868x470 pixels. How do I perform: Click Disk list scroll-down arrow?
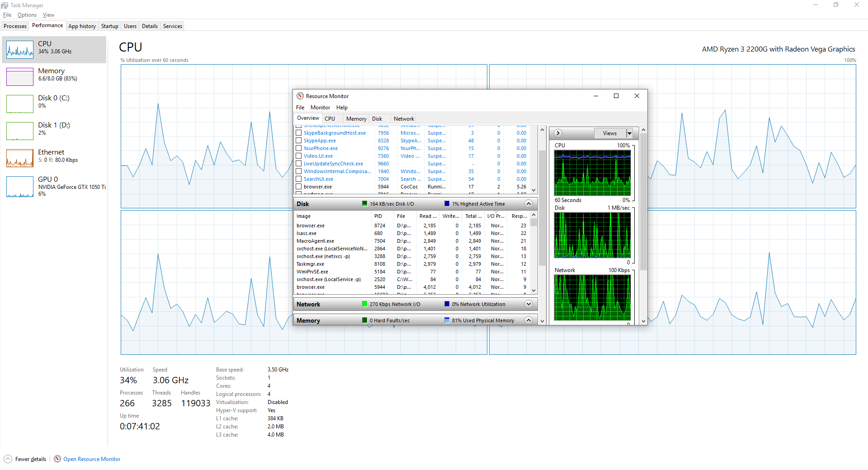534,291
